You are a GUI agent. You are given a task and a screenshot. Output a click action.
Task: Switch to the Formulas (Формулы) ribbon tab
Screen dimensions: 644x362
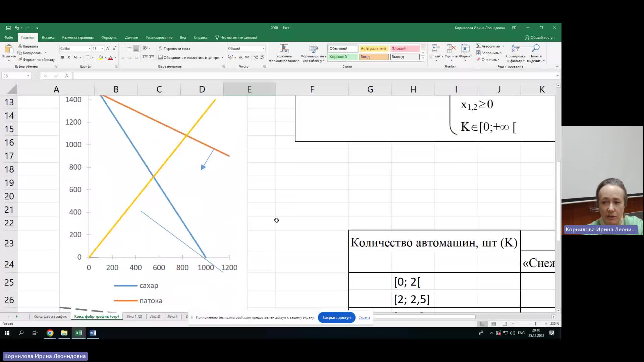109,37
